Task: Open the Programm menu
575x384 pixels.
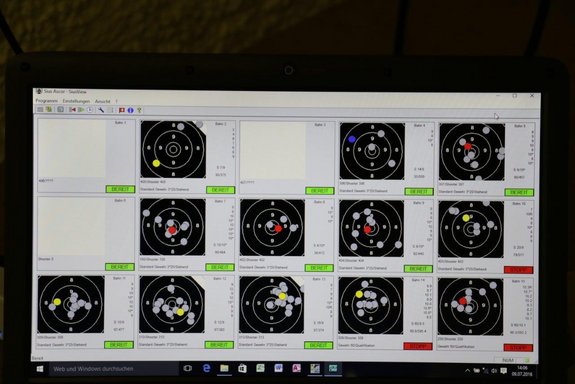Action: click(x=46, y=100)
